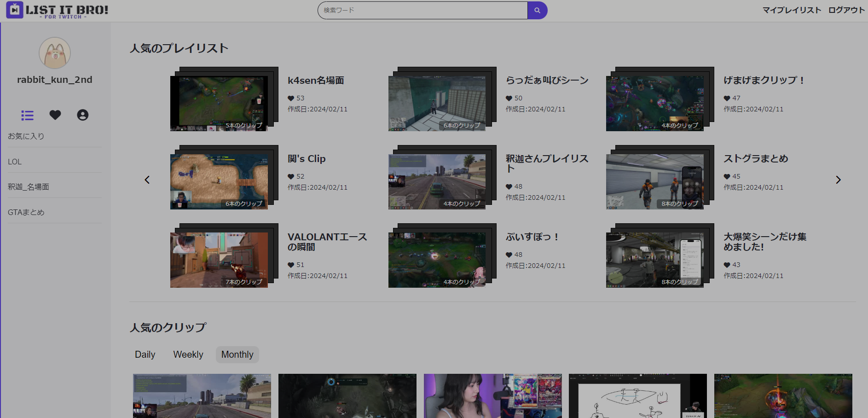
Task: Open ぶいすぽっ! playlist thumbnail
Action: 437,260
